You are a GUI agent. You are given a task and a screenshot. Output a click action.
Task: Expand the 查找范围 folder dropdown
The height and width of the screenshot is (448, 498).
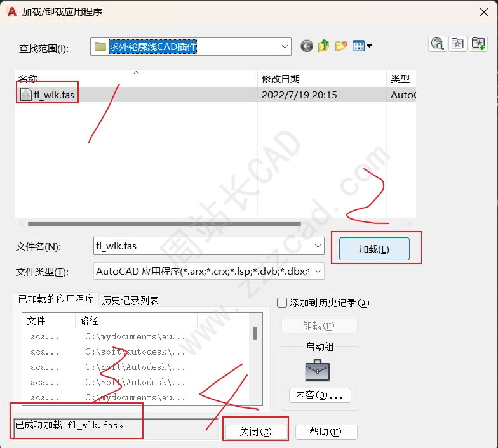click(285, 47)
